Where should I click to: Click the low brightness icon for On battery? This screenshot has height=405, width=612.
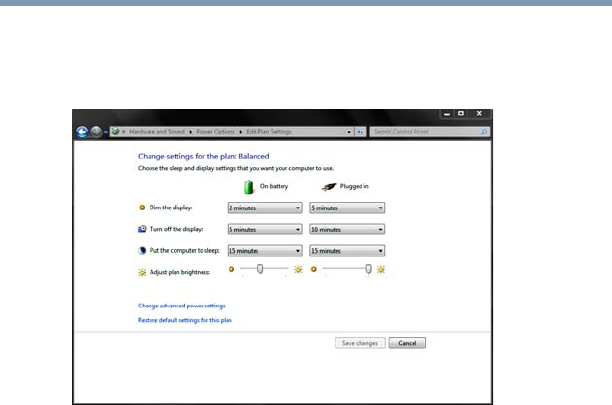point(231,269)
